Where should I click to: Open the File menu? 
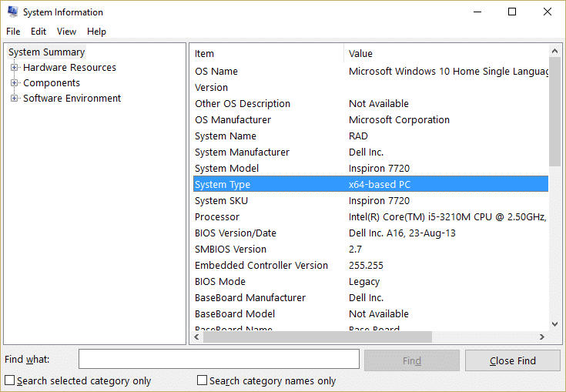[x=13, y=32]
